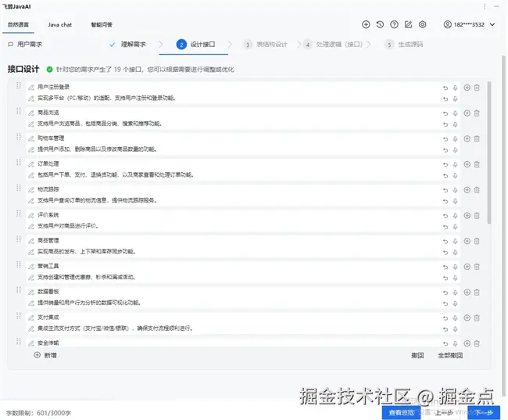Open the settings hexagon icon

[423, 24]
